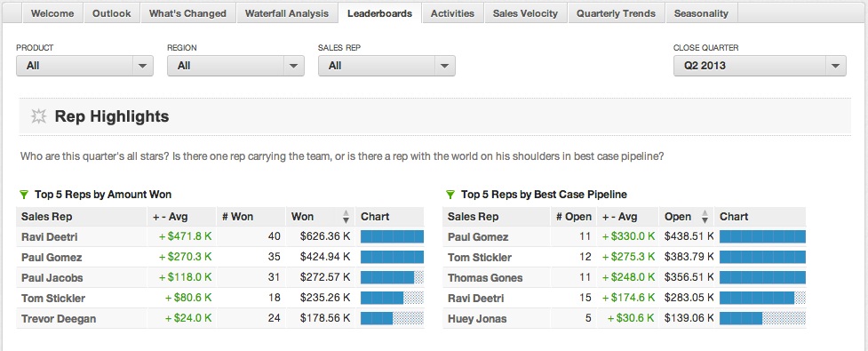Click Tom Stickler's $383.79 K open amount
The image size is (868, 351).
coord(688,258)
